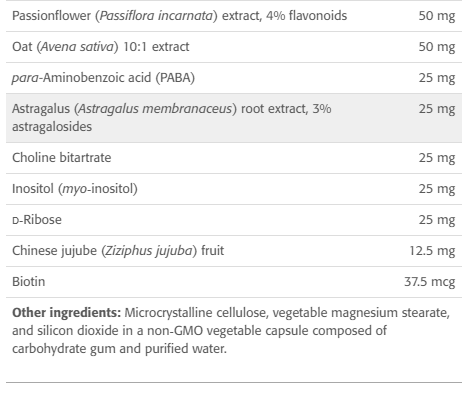Select the Passionflower extract row
Image resolution: width=468 pixels, height=395 pixels.
coord(234,16)
